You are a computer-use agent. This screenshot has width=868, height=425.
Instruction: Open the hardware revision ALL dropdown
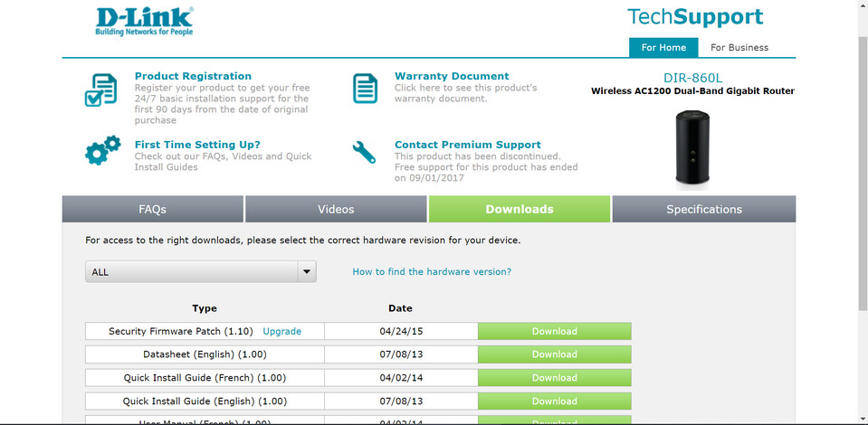tap(200, 271)
